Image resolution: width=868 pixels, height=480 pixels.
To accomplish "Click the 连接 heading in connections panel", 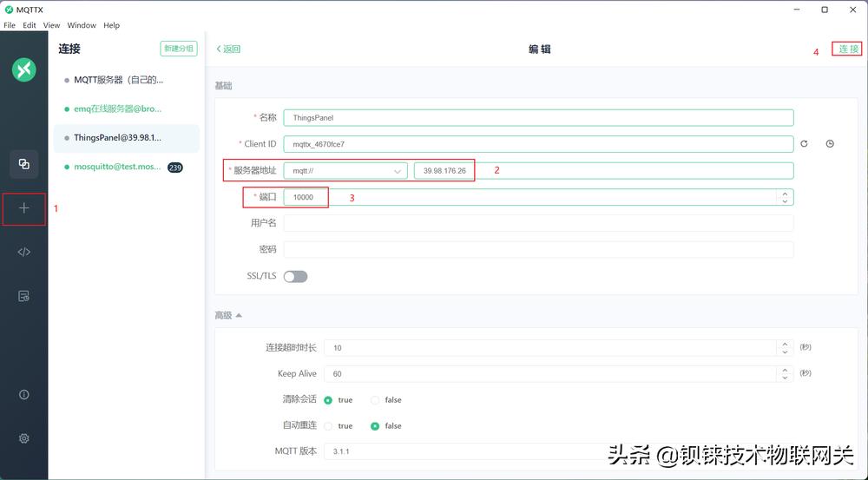I will tap(69, 49).
